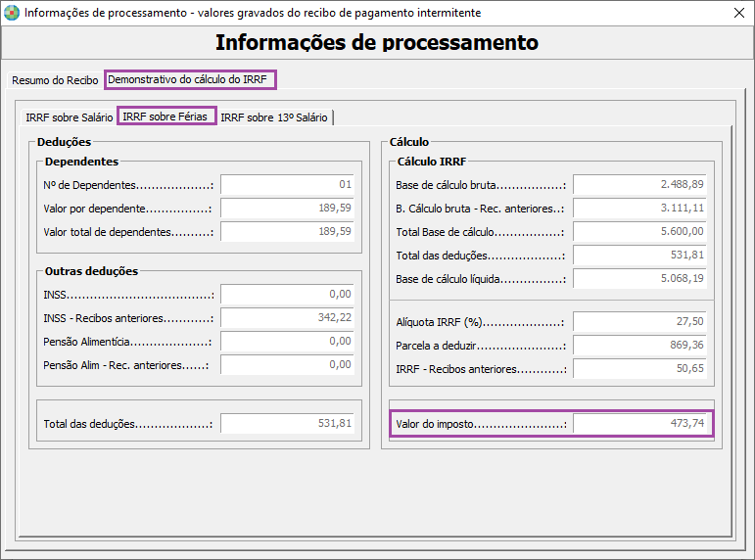The width and height of the screenshot is (755, 560).
Task: Click the Valor total de dependentes field
Action: (x=288, y=232)
